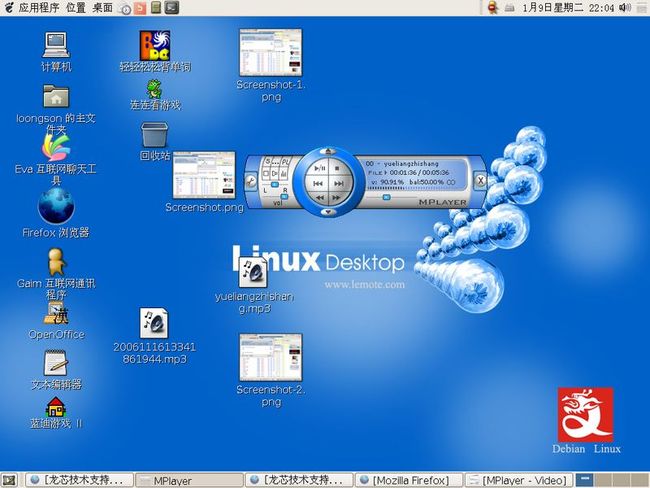
Task: Switch to the Mozilla Firefox taskbar button
Action: coord(409,480)
